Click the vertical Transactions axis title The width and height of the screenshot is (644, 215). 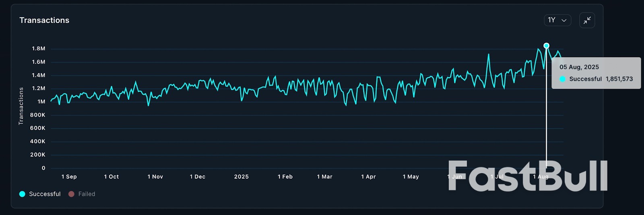(x=21, y=106)
